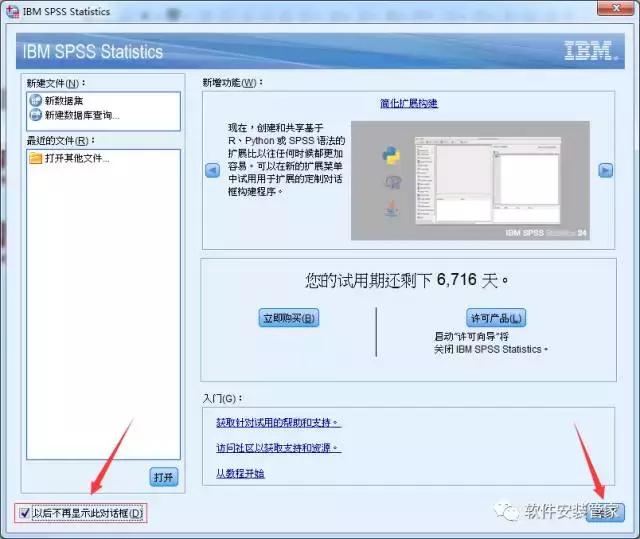Click the trial days remaining text

(407, 281)
